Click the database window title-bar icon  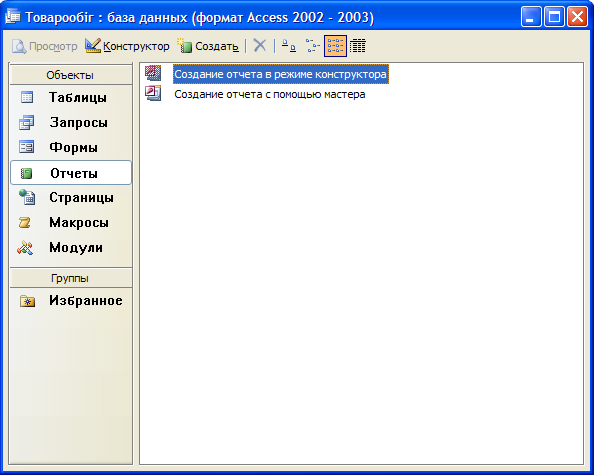[x=12, y=17]
